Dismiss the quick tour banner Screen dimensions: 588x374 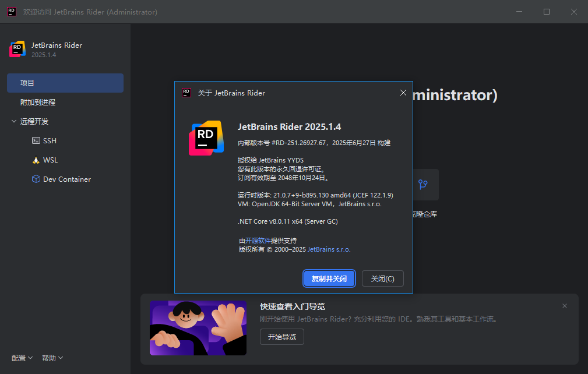pos(564,306)
